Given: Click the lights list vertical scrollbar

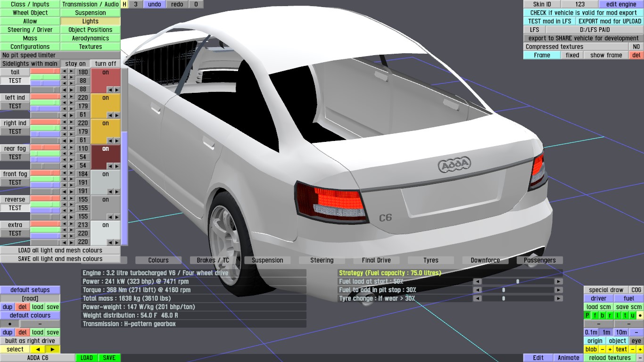Looking at the screenshot, I should (x=124, y=157).
